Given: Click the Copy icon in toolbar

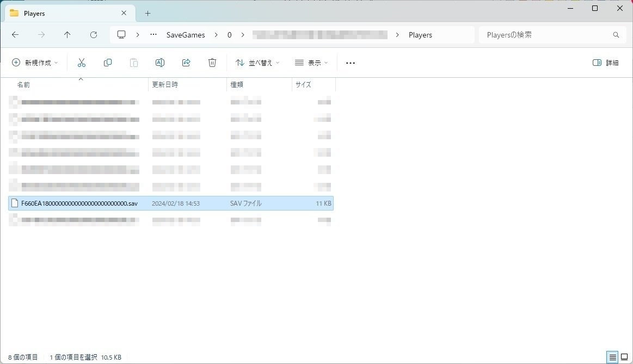Looking at the screenshot, I should (x=107, y=63).
